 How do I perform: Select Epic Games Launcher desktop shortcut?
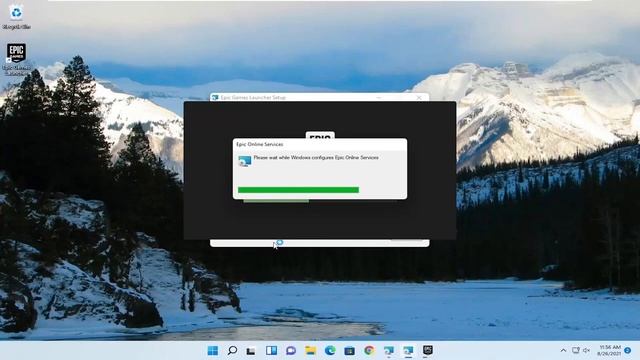coord(16,59)
